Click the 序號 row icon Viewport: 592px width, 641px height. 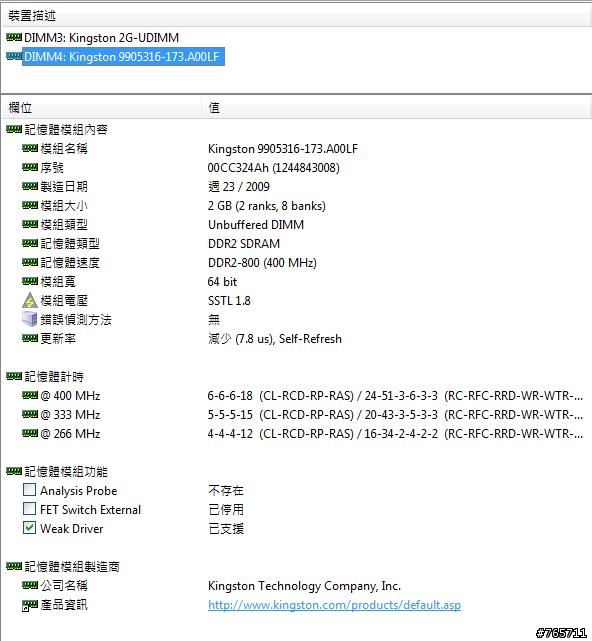[30, 168]
